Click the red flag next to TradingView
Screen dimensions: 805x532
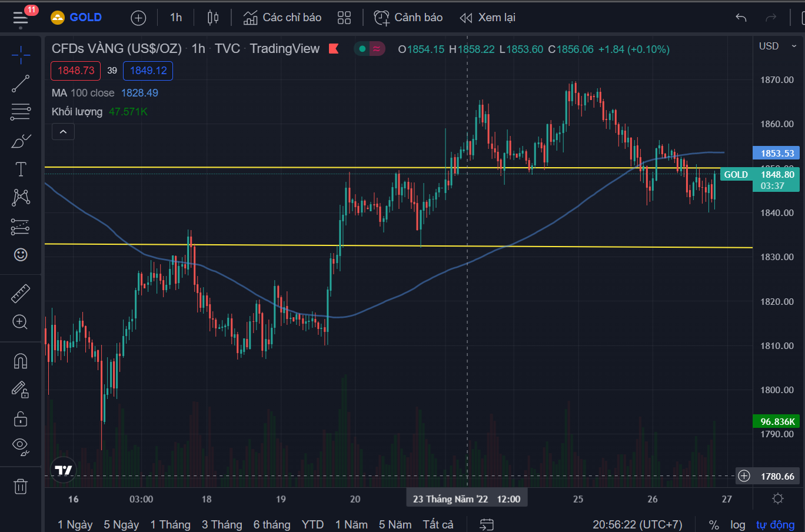point(334,49)
